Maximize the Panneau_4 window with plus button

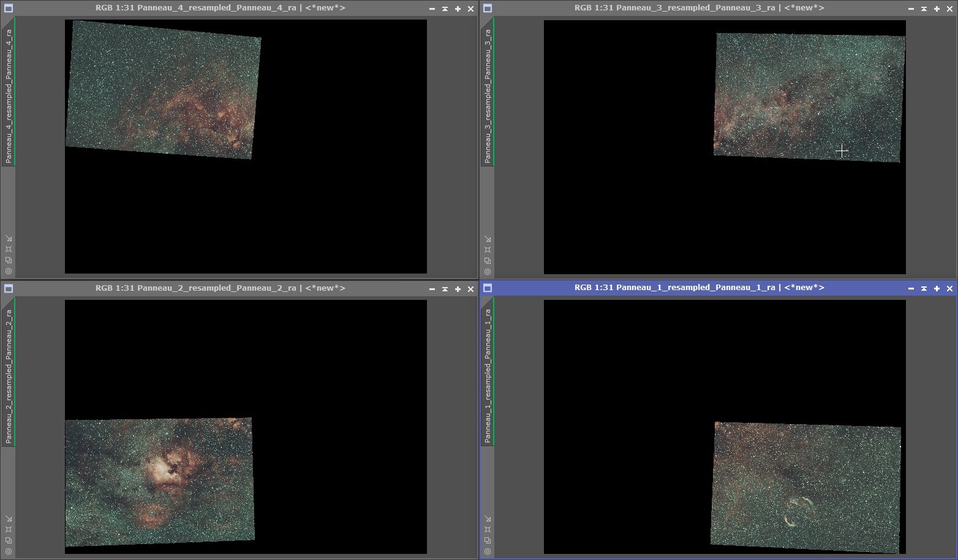458,9
